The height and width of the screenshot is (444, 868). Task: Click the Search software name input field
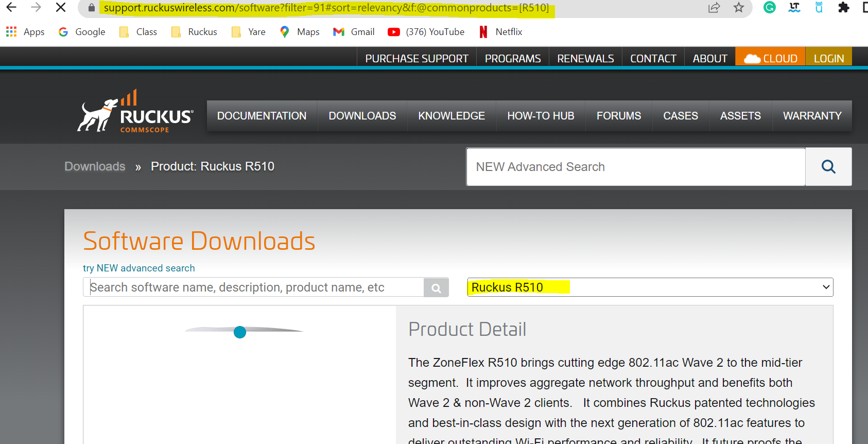tap(253, 287)
